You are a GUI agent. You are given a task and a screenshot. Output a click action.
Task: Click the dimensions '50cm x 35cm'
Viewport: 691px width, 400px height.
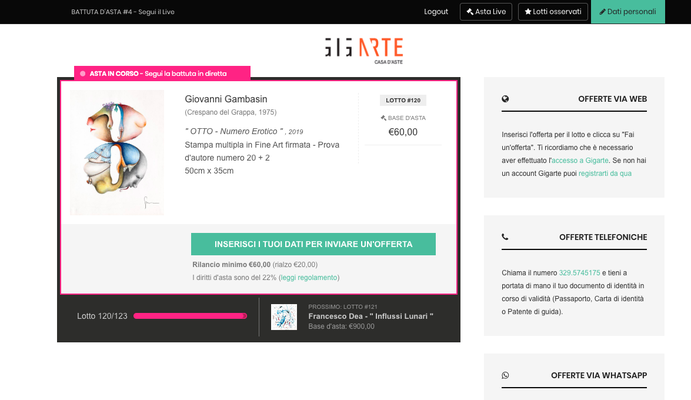209,171
